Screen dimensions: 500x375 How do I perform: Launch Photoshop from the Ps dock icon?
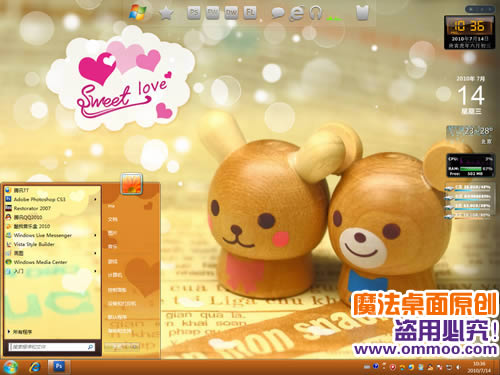coord(194,13)
